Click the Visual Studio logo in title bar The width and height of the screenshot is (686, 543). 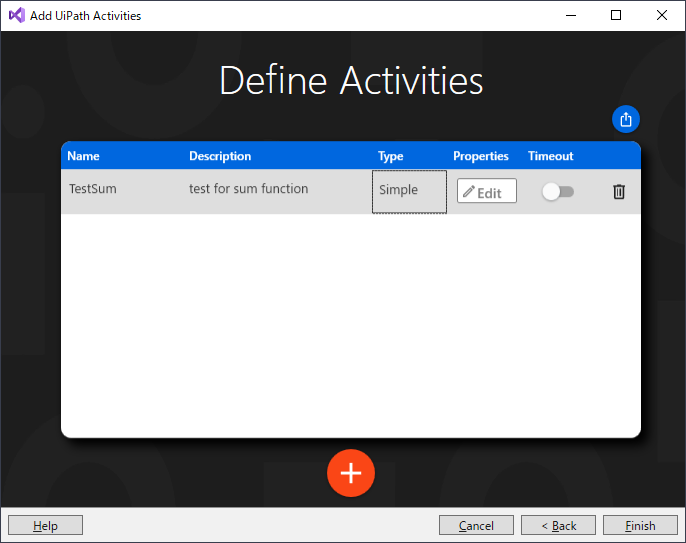(x=17, y=15)
